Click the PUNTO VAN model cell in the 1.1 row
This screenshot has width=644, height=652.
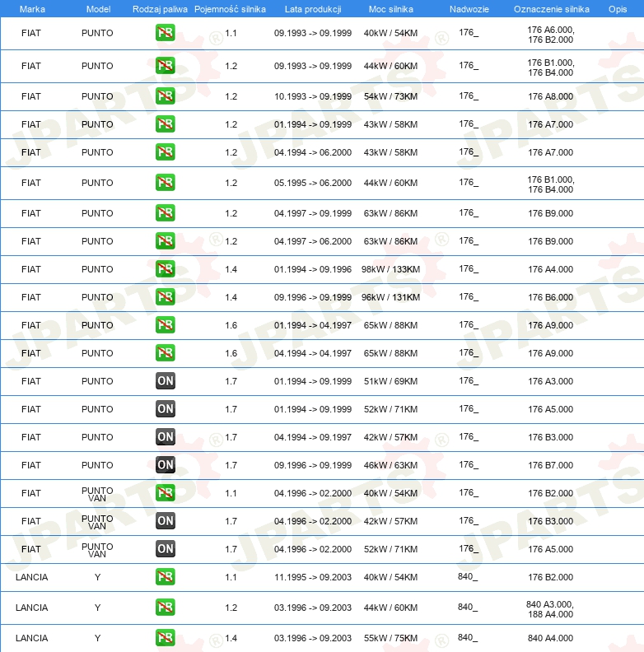point(97,494)
